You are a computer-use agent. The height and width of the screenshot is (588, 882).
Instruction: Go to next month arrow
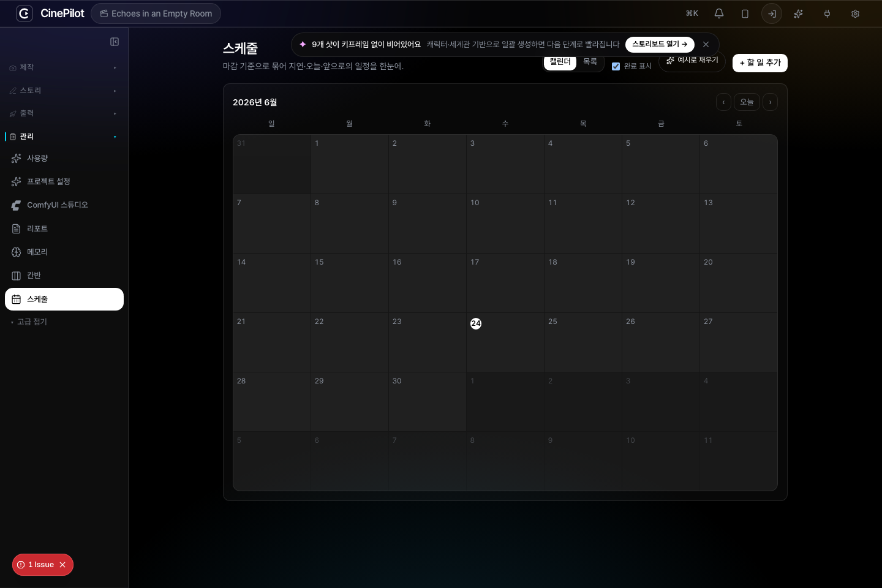pyautogui.click(x=770, y=102)
